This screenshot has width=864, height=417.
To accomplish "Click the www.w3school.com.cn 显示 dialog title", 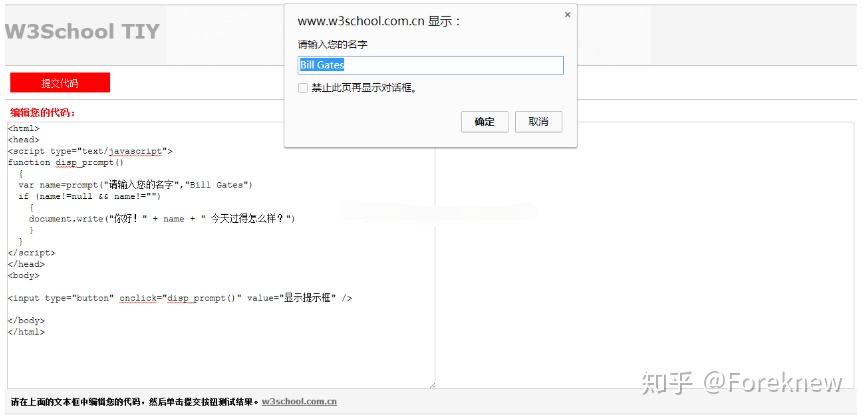I will [x=379, y=21].
